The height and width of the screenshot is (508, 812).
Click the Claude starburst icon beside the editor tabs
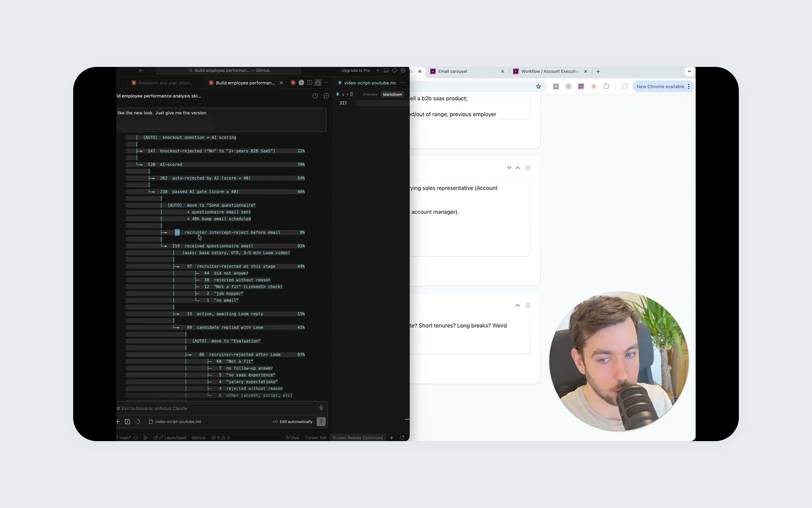point(293,83)
